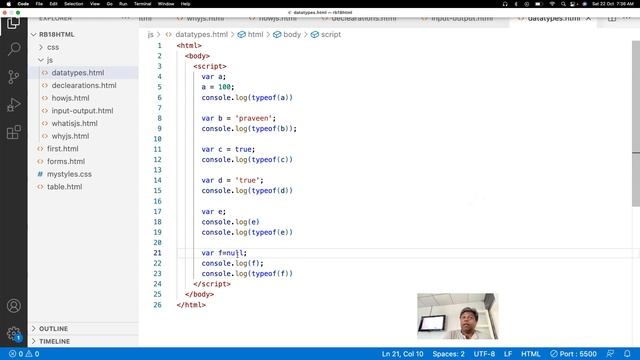The height and width of the screenshot is (360, 640).
Task: Open the Search view in activity bar
Action: (13, 49)
